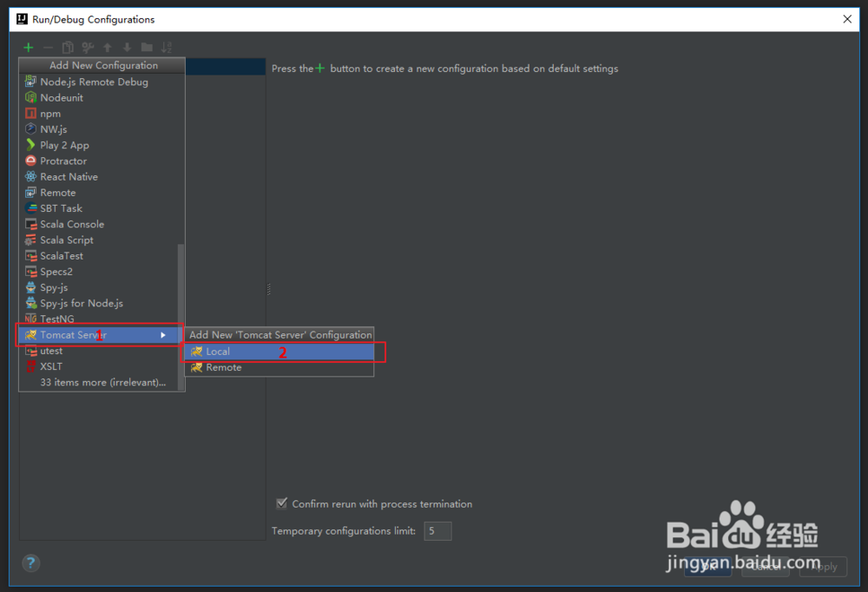The width and height of the screenshot is (868, 592).
Task: Pick TestNG configuration type
Action: tap(99, 319)
